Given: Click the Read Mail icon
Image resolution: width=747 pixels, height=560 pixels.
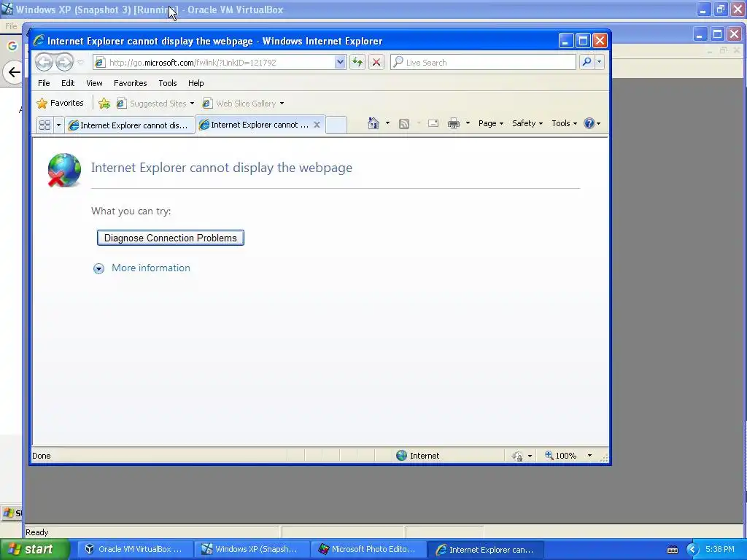Looking at the screenshot, I should coord(433,124).
